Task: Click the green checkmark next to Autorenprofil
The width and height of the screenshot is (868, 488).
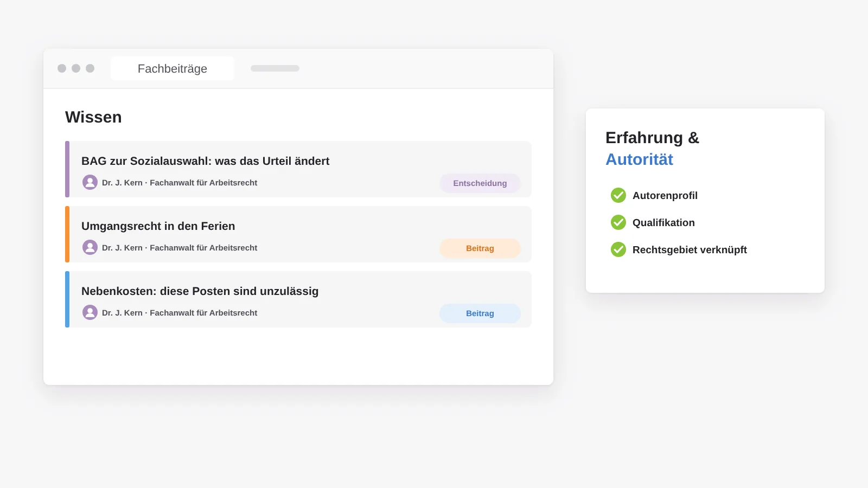Action: point(618,195)
